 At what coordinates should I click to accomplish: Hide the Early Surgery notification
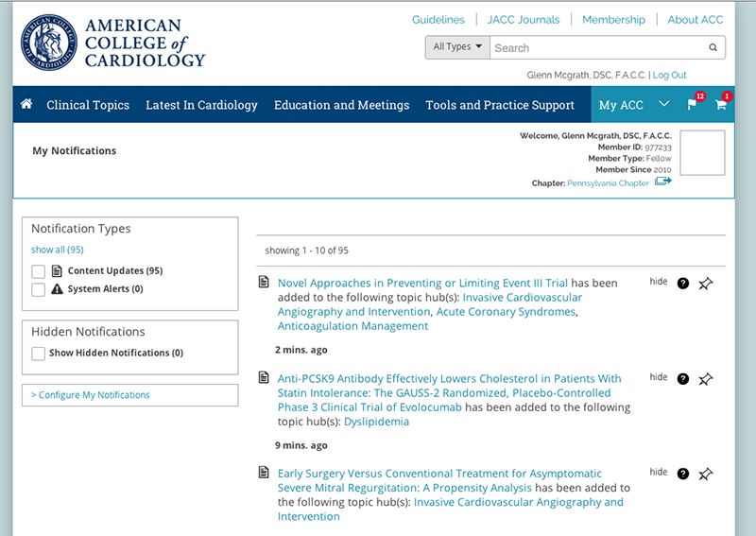[658, 472]
